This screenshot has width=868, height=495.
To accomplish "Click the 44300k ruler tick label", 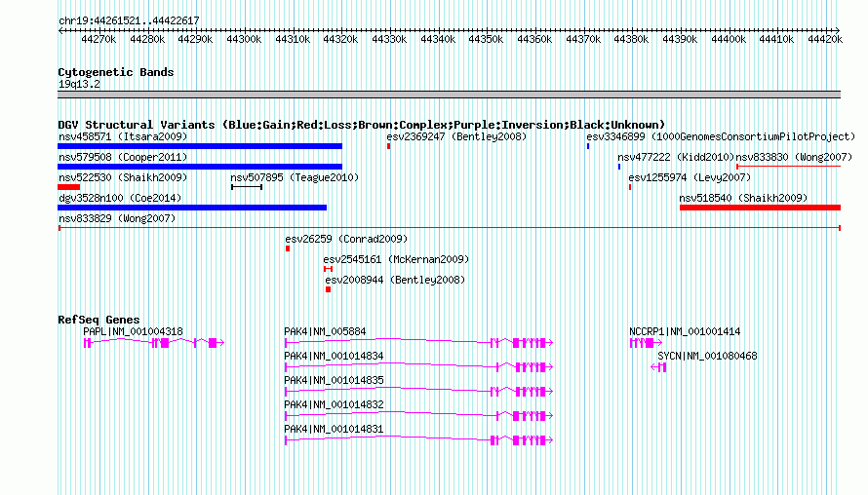I will coord(244,39).
